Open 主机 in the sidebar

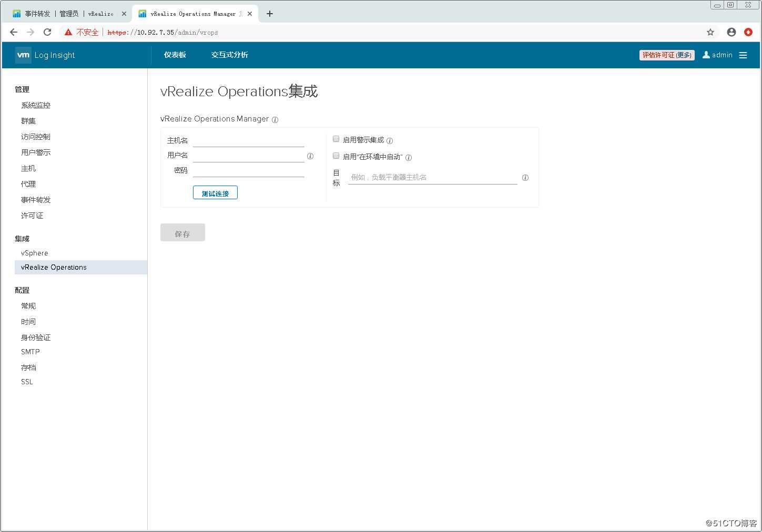pyautogui.click(x=28, y=168)
